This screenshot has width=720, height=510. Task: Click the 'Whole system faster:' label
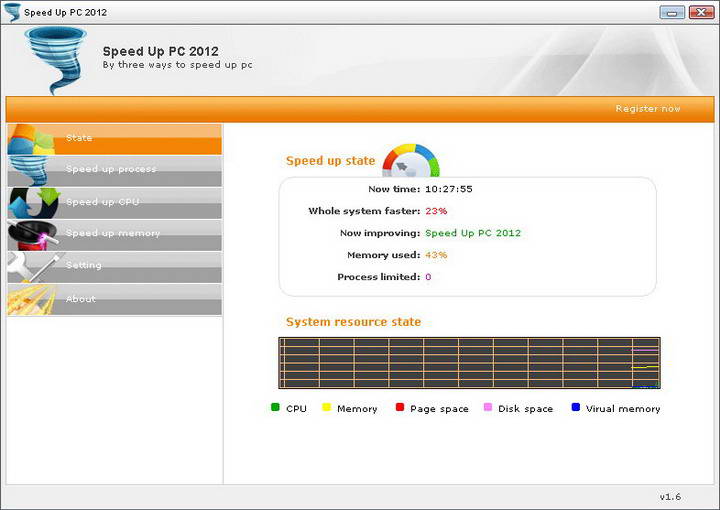[x=364, y=211]
